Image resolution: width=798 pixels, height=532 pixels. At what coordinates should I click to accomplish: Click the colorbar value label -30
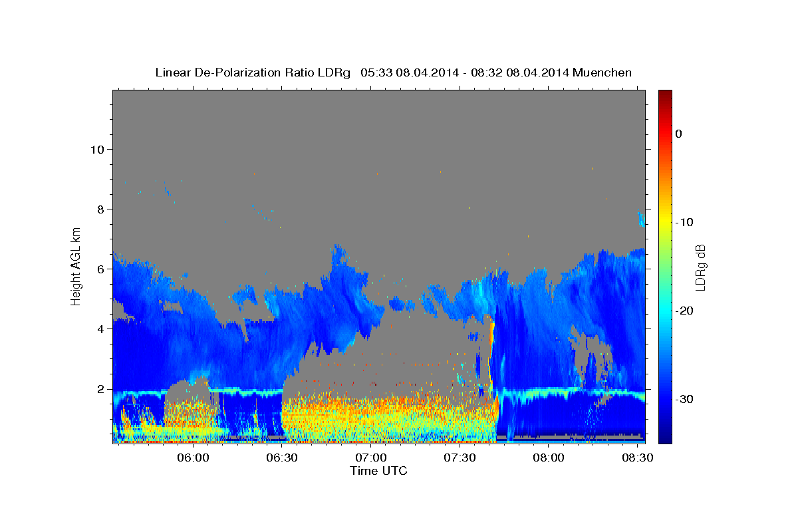point(685,399)
